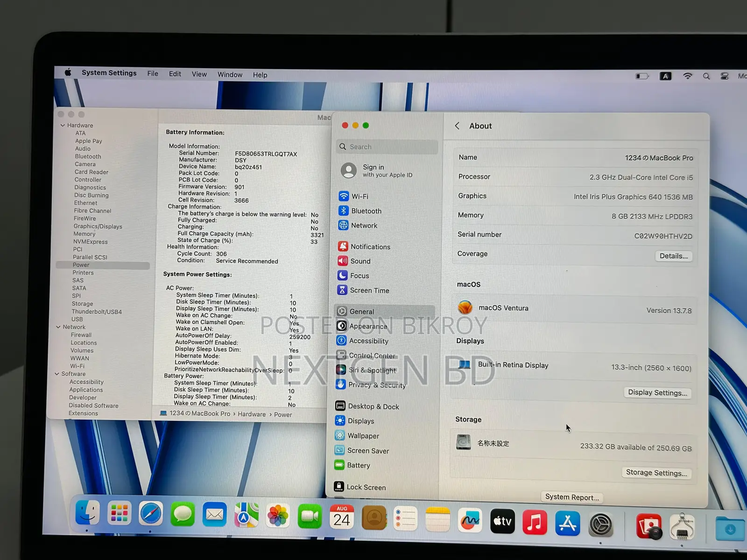Screen dimensions: 747x560
Task: Click Spotlight search icon in menu bar
Action: tap(706, 76)
